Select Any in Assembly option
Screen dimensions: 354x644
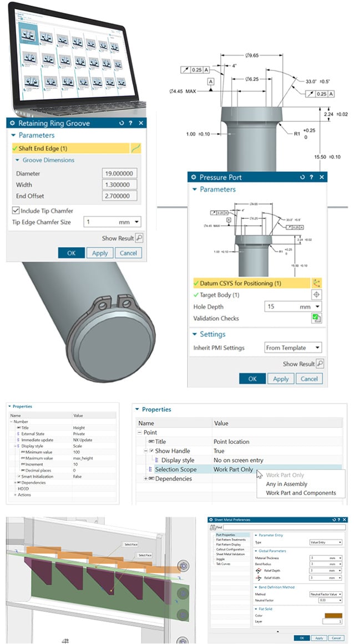(286, 484)
